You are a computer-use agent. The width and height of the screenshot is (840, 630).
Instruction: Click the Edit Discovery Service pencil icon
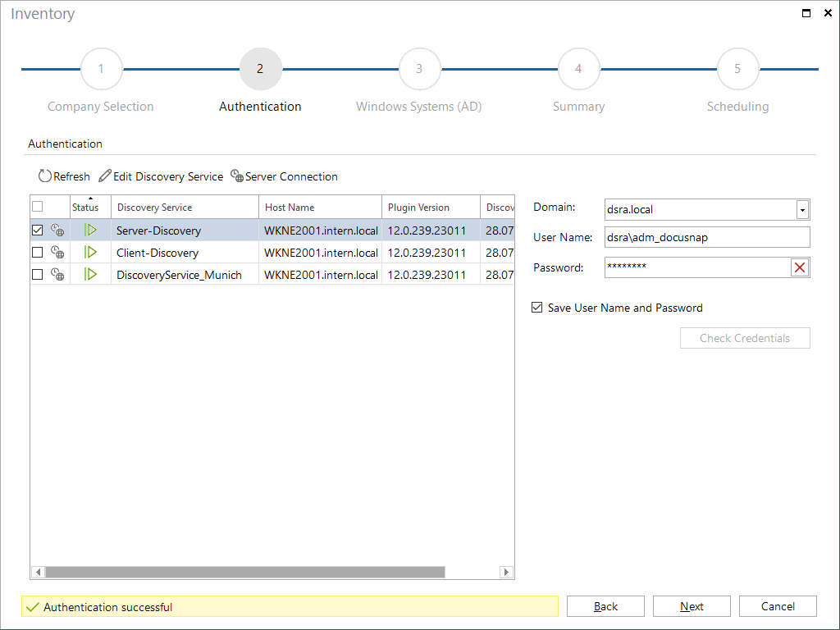[105, 176]
